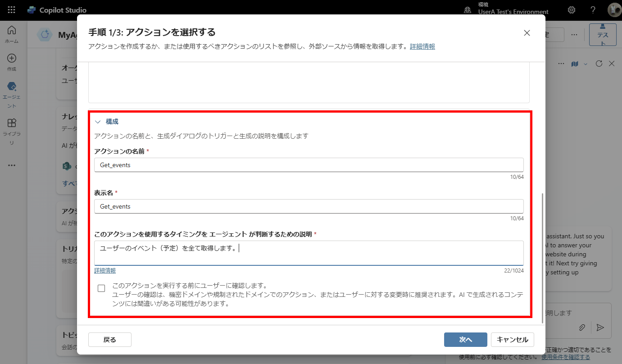Open sidebar more options ellipsis

pyautogui.click(x=12, y=165)
